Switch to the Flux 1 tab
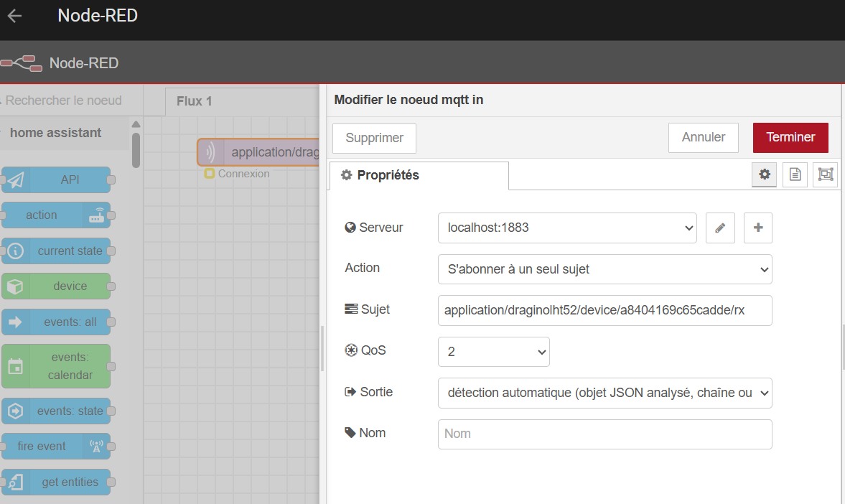Viewport: 845px width, 504px height. click(195, 101)
